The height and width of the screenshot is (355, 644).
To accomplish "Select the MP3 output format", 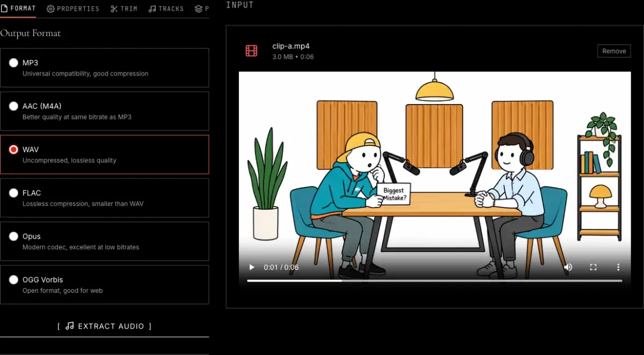I will coord(104,68).
